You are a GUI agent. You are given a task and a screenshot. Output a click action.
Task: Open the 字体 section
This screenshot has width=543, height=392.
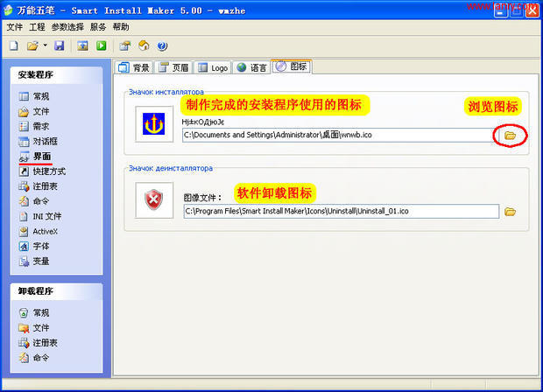(41, 246)
